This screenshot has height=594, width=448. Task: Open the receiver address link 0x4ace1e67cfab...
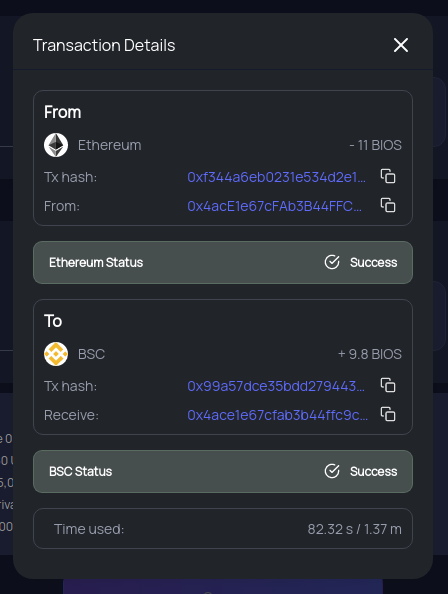[278, 415]
